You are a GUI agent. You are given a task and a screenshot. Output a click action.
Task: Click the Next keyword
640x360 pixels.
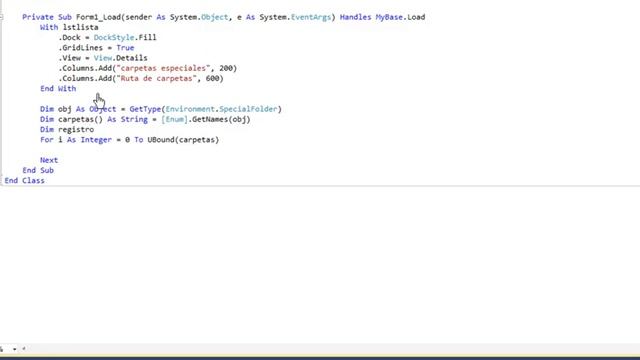pyautogui.click(x=49, y=160)
